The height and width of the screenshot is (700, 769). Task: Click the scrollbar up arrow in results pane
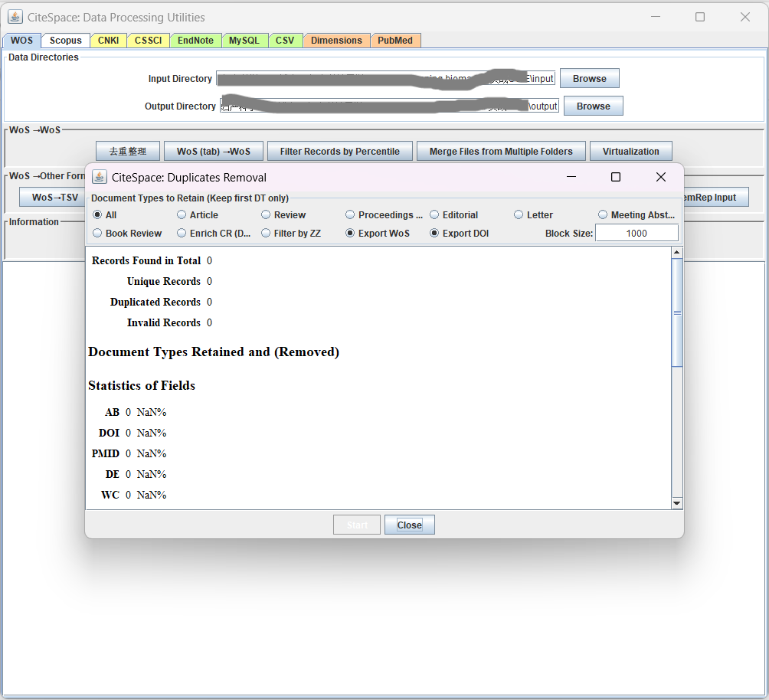pos(677,252)
